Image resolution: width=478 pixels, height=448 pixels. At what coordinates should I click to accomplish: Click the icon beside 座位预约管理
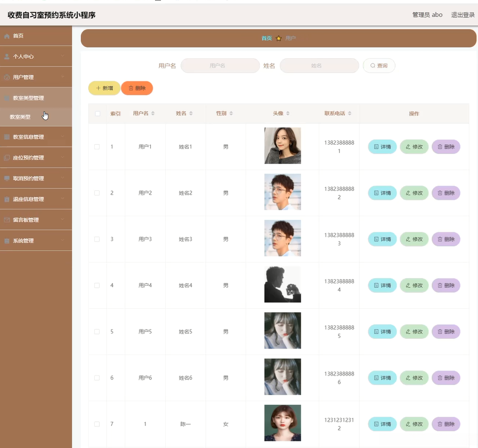[x=6, y=158]
